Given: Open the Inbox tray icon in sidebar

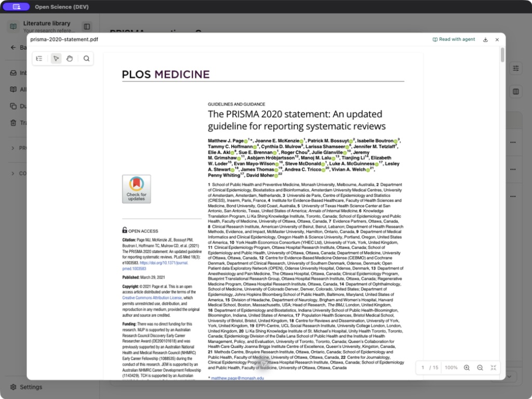Looking at the screenshot, I should point(13,73).
